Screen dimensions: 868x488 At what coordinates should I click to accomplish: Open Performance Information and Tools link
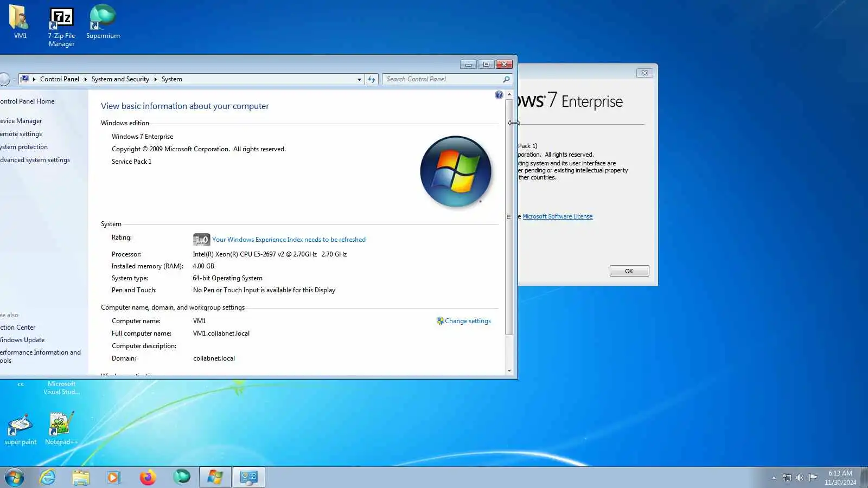tap(41, 356)
